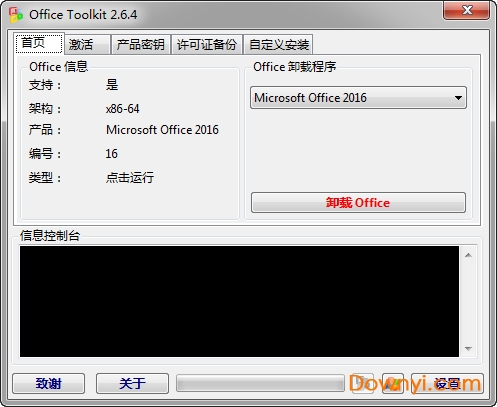Open the Office toolkit icon button at bottom

(x=362, y=383)
